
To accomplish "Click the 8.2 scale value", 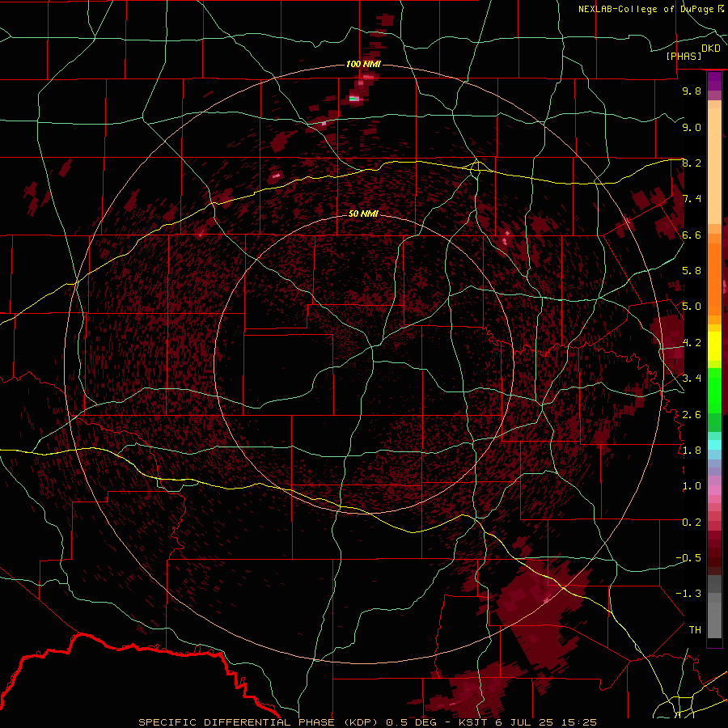I will point(692,163).
